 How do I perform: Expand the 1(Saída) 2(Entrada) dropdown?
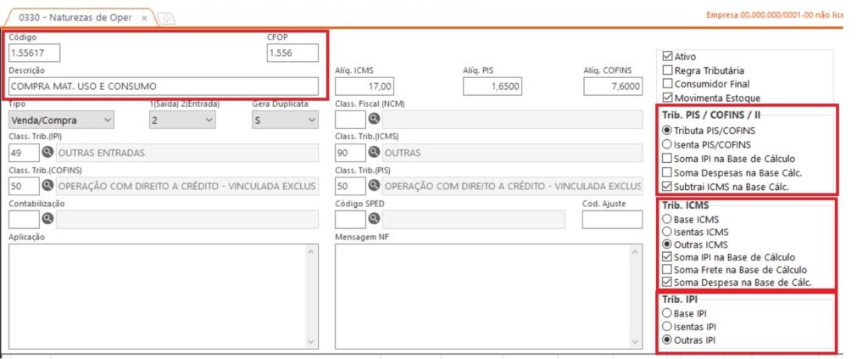[182, 120]
